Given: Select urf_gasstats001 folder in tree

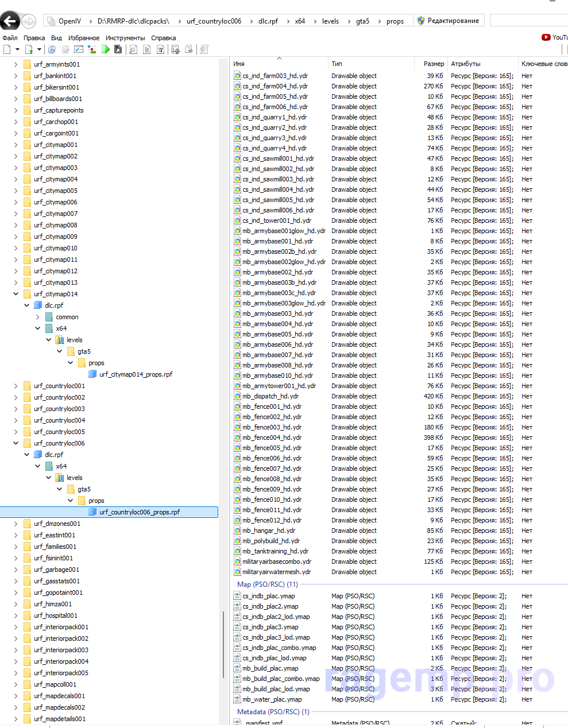Looking at the screenshot, I should (x=57, y=581).
